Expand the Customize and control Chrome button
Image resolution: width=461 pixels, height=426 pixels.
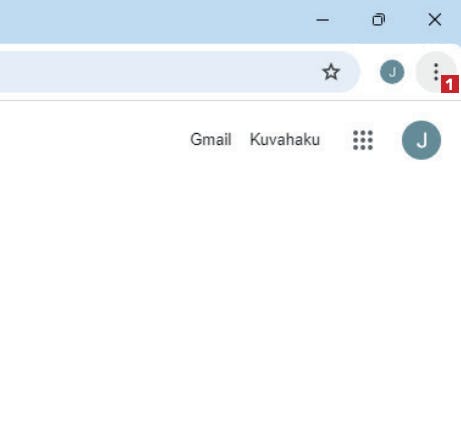coord(436,72)
